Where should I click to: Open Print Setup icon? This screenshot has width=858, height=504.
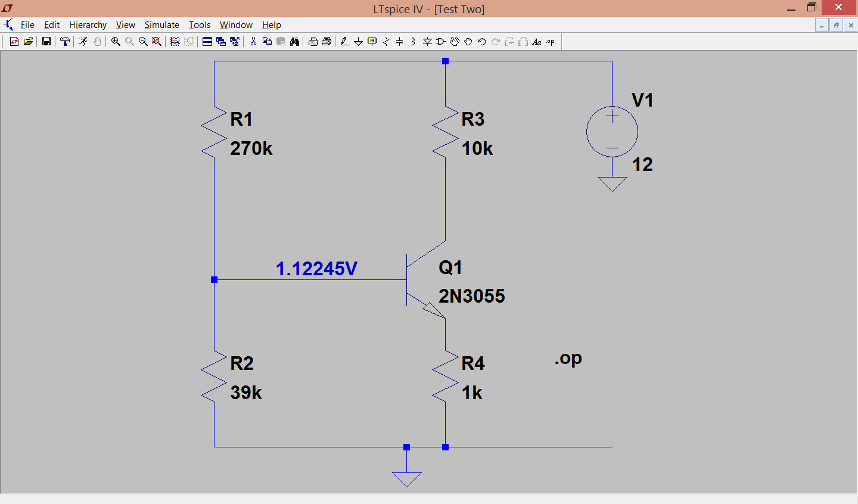click(313, 41)
